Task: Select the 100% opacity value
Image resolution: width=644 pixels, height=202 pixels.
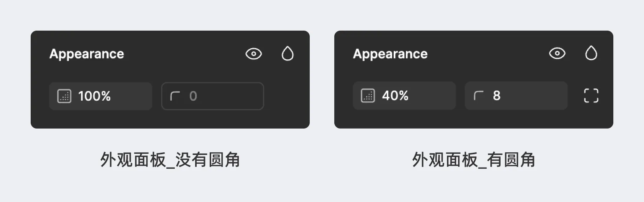Action: coord(94,96)
